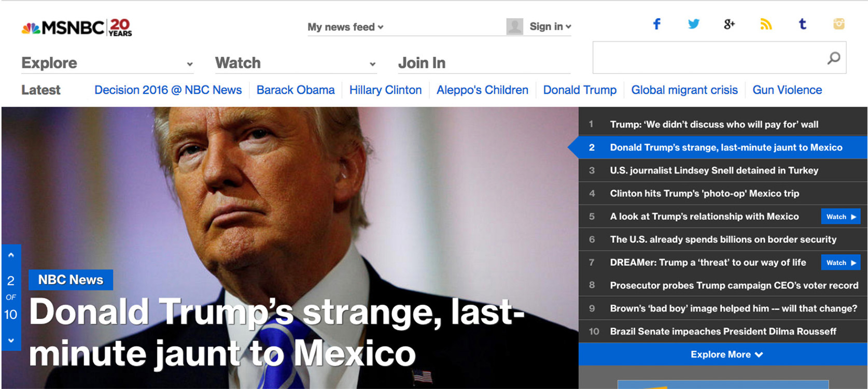868x389 pixels.
Task: Open story about Lindsey Snell detained in Turkey
Action: point(723,170)
